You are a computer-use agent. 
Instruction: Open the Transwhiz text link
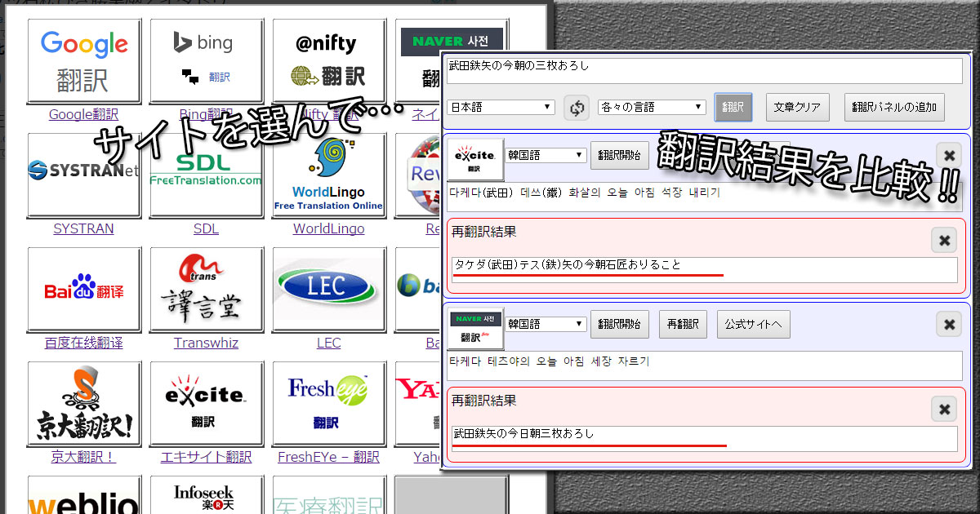(206, 343)
